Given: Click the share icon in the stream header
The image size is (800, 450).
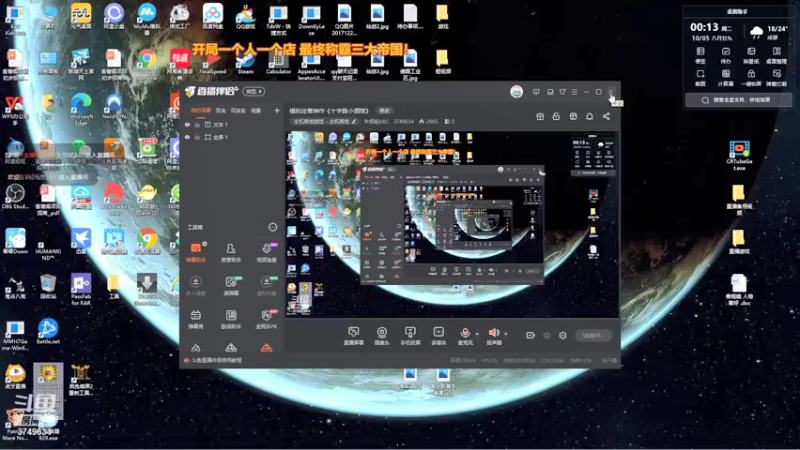Looking at the screenshot, I should tap(606, 116).
